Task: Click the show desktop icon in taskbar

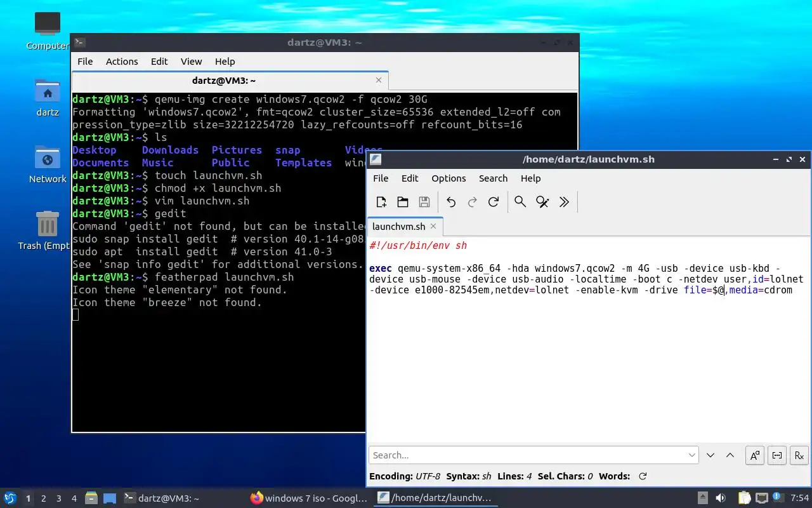Action: tap(109, 498)
